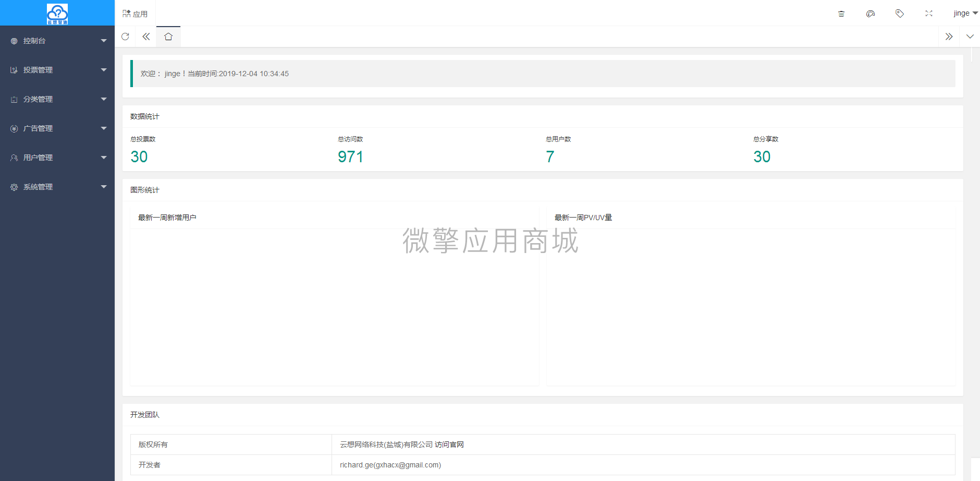Click the globe icon beside 控制台
The image size is (980, 481).
coord(14,41)
